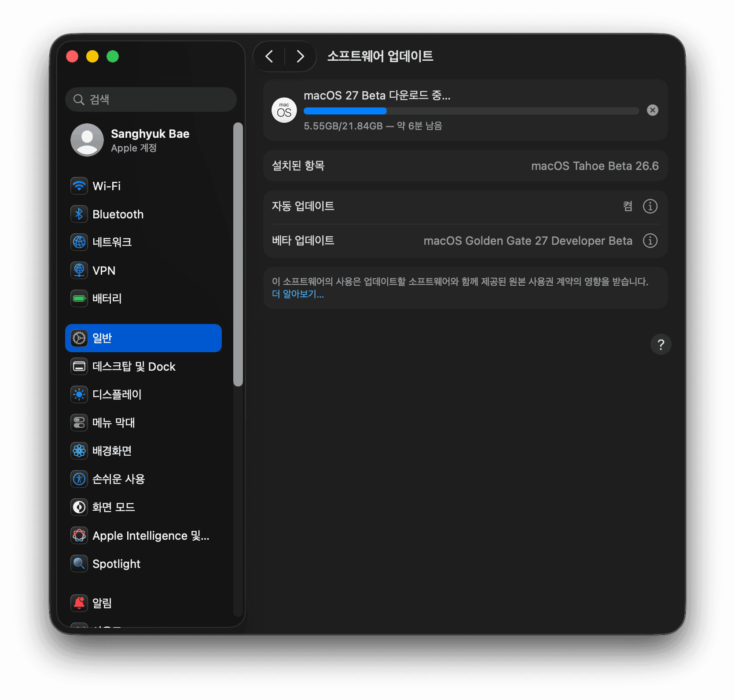Click the macOS Tahoe Beta 26.6 value

595,166
